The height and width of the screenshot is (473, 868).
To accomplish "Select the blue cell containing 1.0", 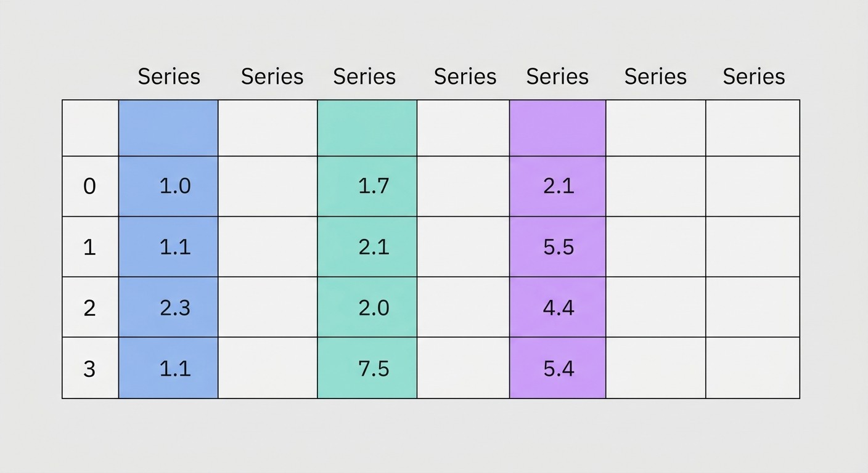I will point(168,186).
